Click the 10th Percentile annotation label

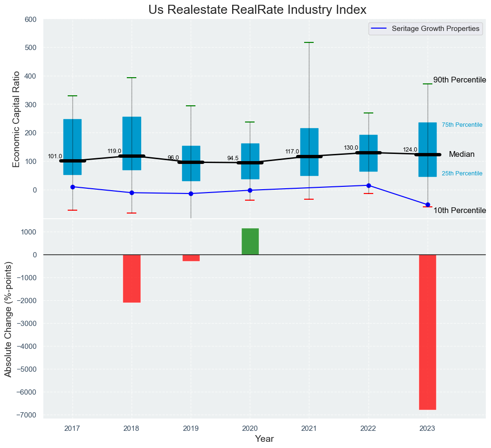(x=459, y=211)
